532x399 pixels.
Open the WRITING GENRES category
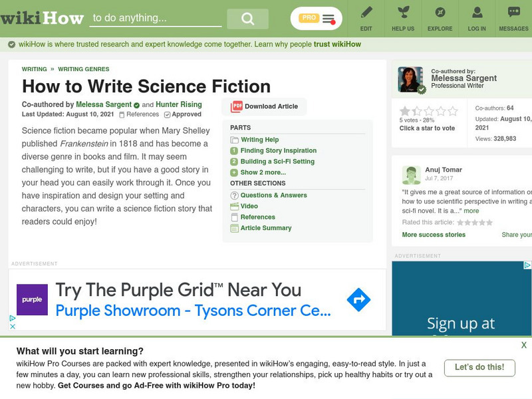pyautogui.click(x=82, y=68)
